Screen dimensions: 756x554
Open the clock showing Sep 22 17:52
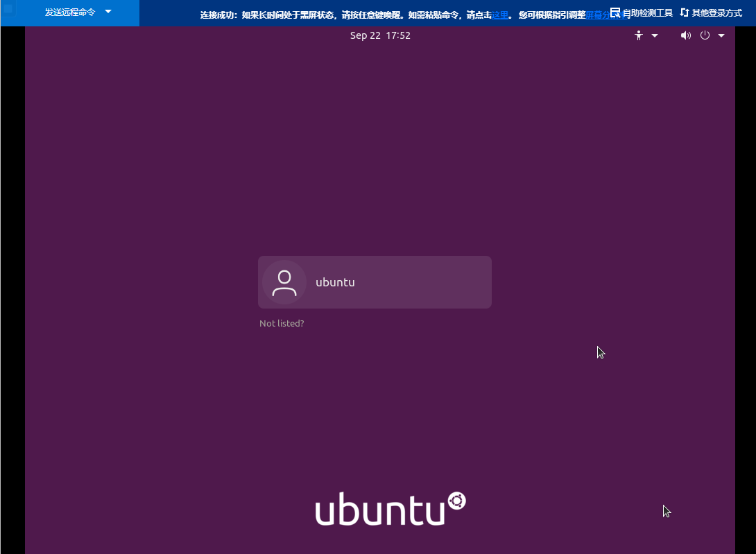coord(380,35)
